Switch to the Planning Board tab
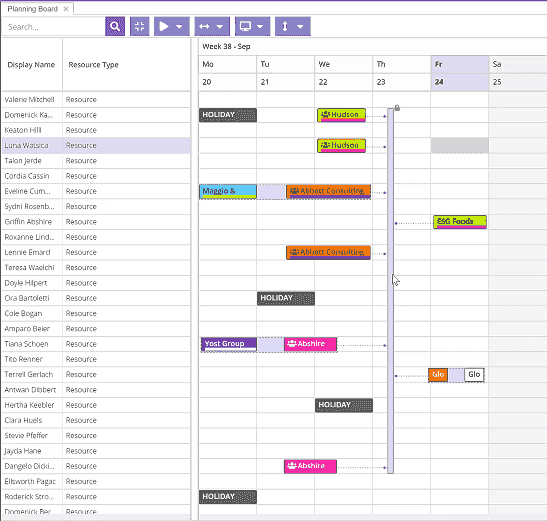547x521 pixels. pyautogui.click(x=32, y=9)
